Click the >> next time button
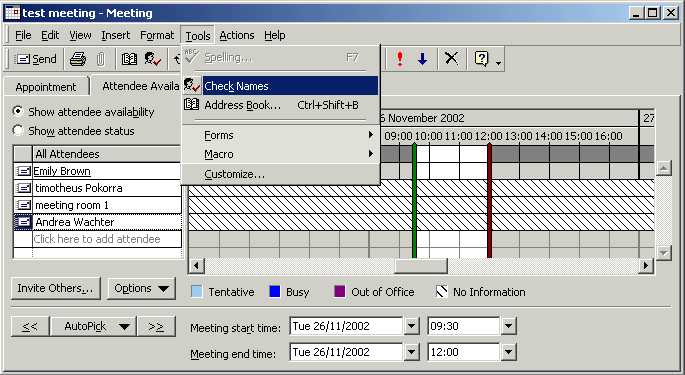This screenshot has width=685, height=375. click(x=156, y=326)
